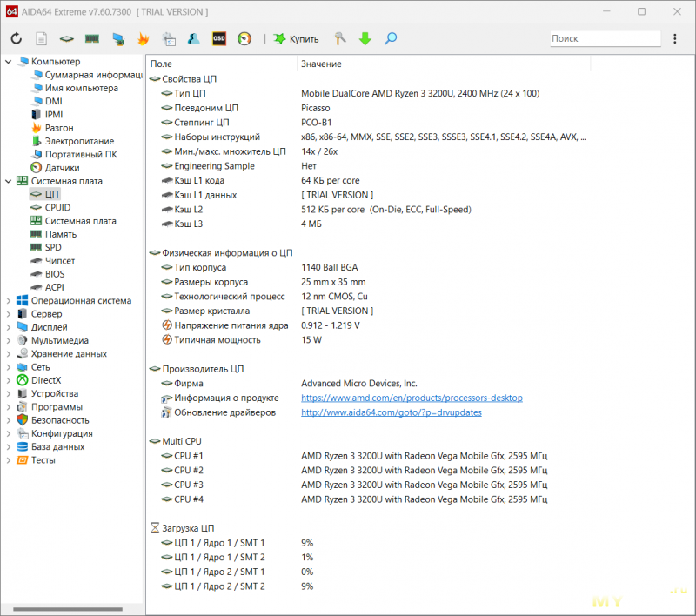This screenshot has width=696, height=616.
Task: Click the Refresh toolbar icon
Action: point(17,39)
